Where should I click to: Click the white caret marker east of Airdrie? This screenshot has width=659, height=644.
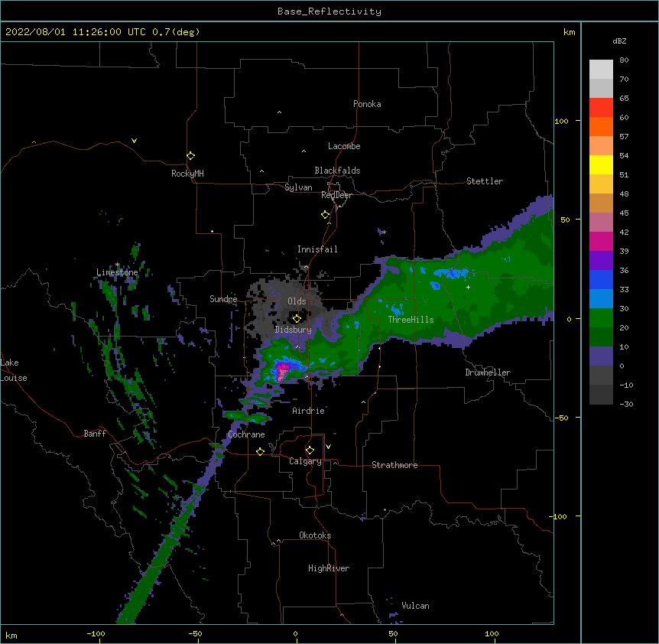tap(364, 402)
